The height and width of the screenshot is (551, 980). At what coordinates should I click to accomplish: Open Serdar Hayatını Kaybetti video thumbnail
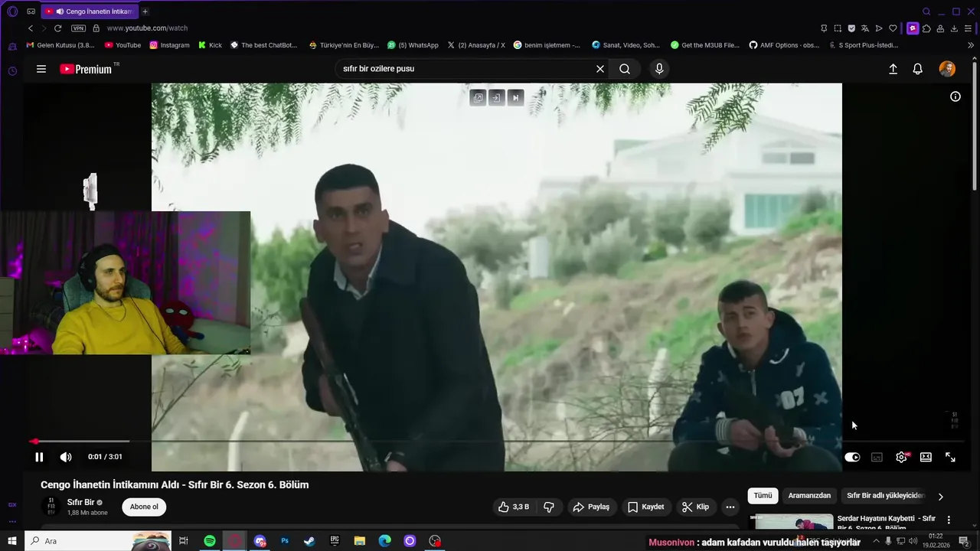pyautogui.click(x=791, y=522)
